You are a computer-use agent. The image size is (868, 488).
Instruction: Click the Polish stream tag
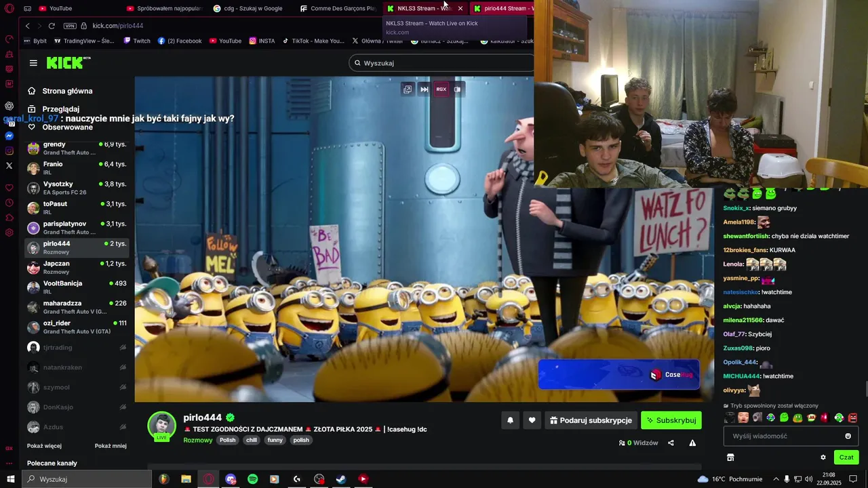[x=228, y=440]
